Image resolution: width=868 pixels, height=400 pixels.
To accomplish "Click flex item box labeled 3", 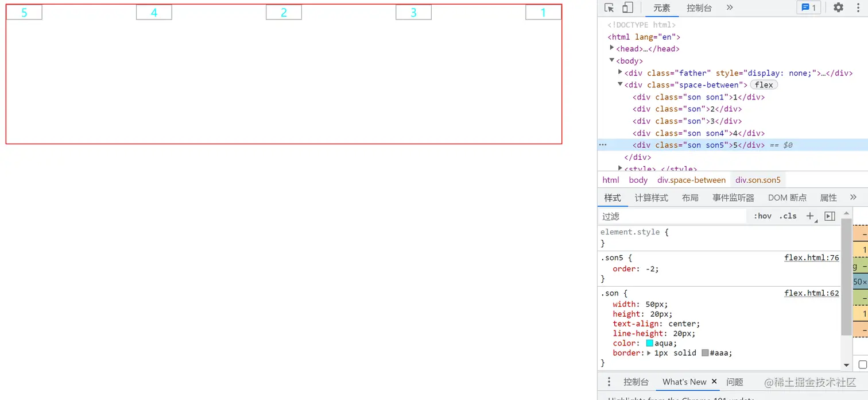I will (x=413, y=12).
